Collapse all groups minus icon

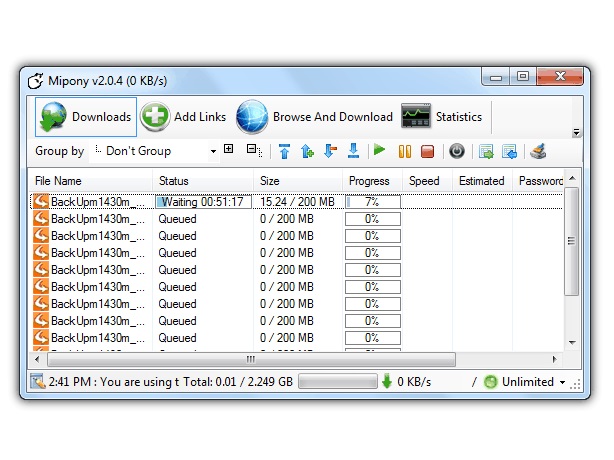[253, 150]
